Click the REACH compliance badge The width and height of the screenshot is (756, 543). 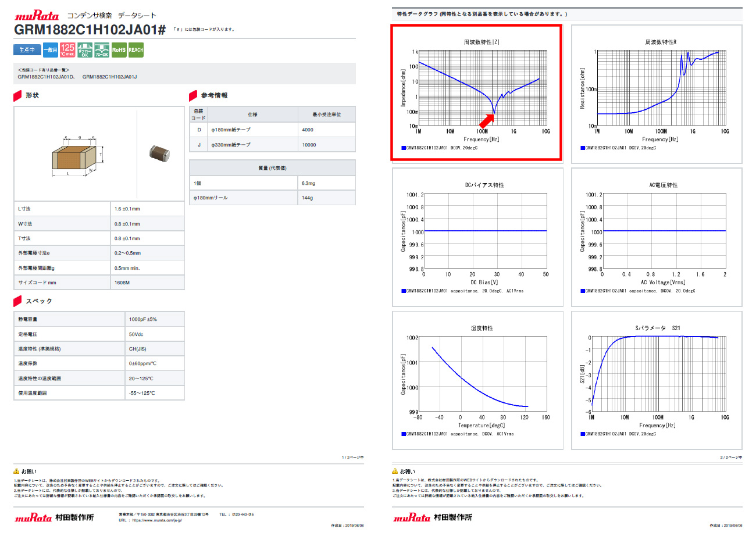[x=135, y=50]
